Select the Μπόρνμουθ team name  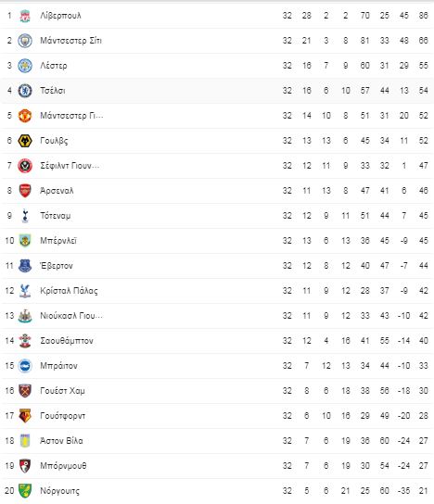(x=63, y=466)
